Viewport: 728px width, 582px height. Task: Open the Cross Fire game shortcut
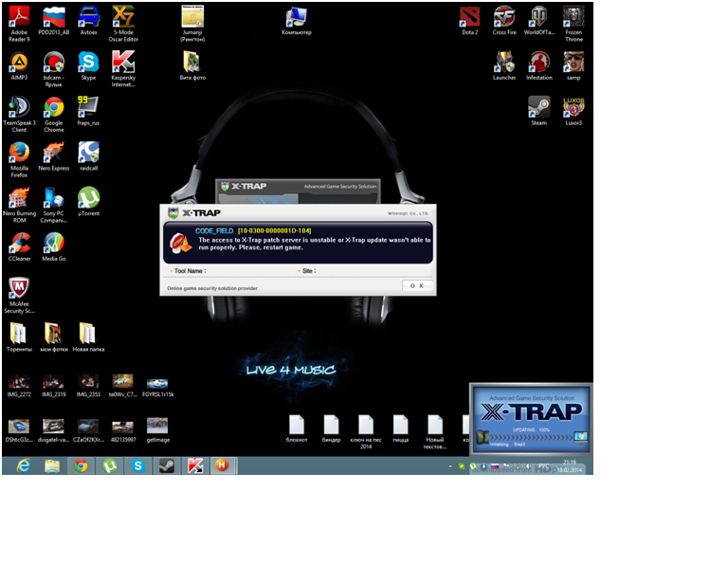pyautogui.click(x=504, y=17)
